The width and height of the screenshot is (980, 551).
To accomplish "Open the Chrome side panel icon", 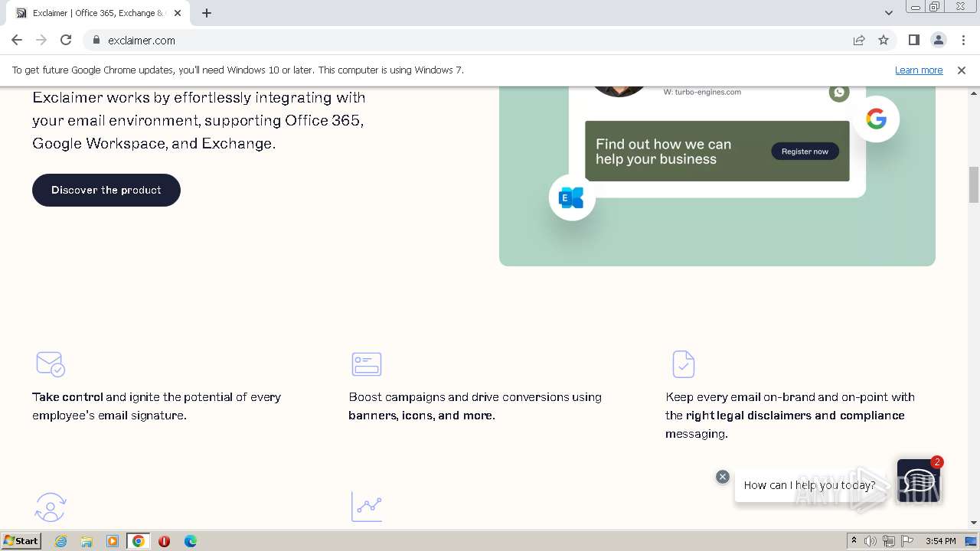I will pos(913,40).
